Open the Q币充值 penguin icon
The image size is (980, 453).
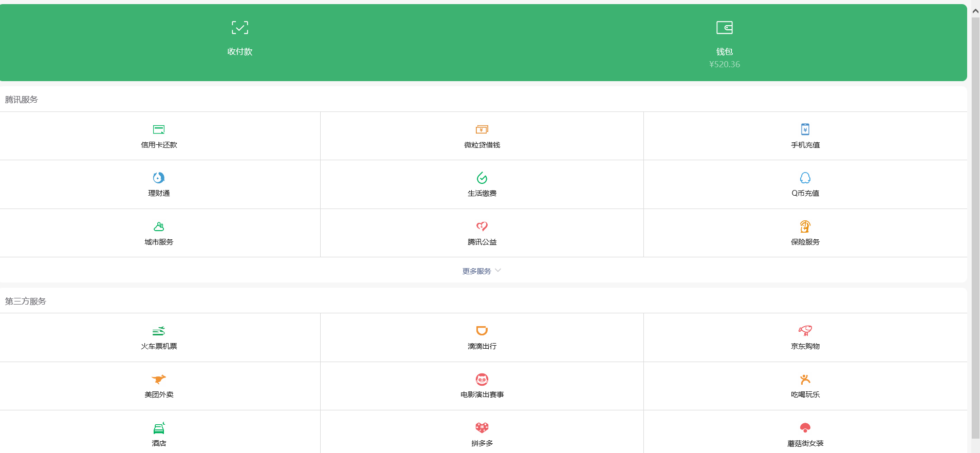(x=805, y=178)
